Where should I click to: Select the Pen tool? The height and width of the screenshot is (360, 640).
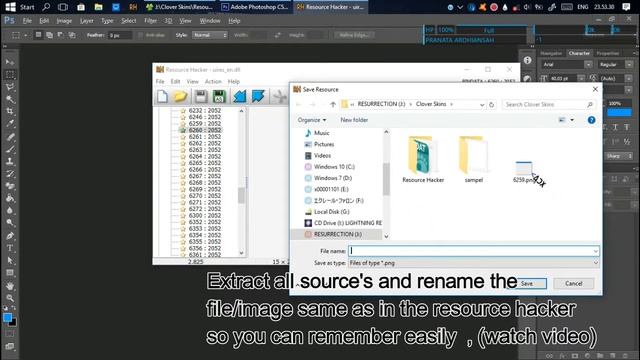point(10,236)
